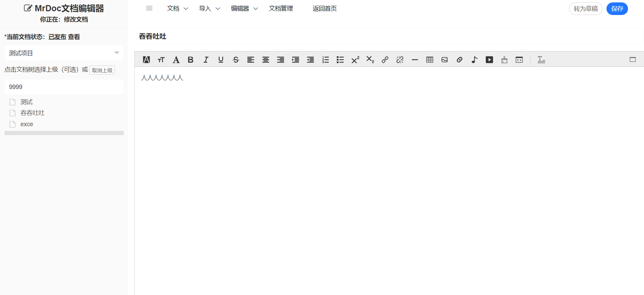Edit the document title 吞吞吐吐
Screen dimensions: 644x295
tap(389, 36)
